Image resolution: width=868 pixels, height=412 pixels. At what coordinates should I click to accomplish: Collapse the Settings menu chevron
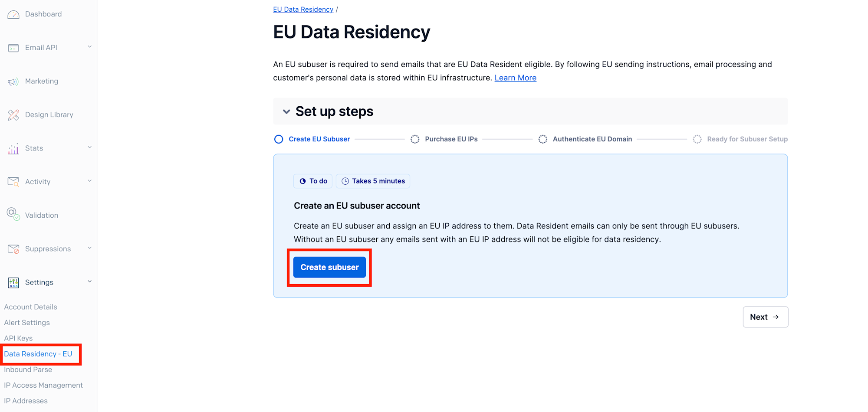(89, 281)
